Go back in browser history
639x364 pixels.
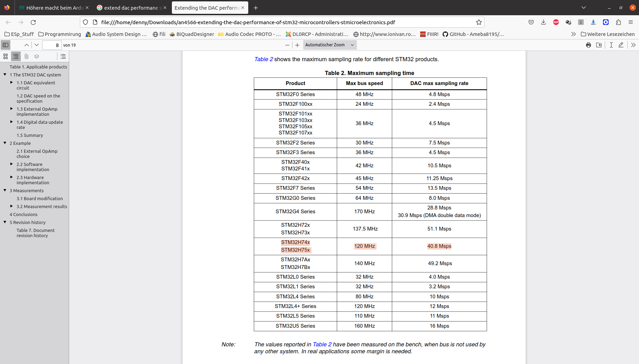tap(8, 22)
